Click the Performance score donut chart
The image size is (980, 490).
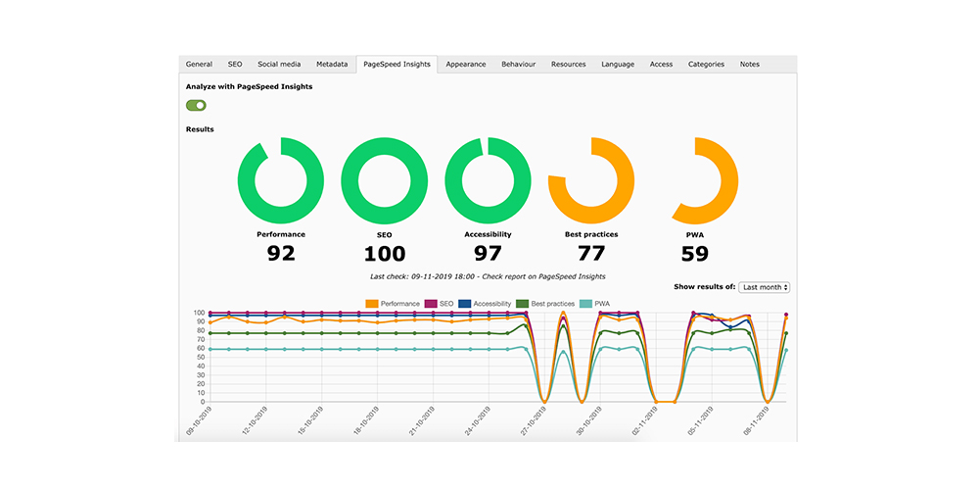[281, 181]
